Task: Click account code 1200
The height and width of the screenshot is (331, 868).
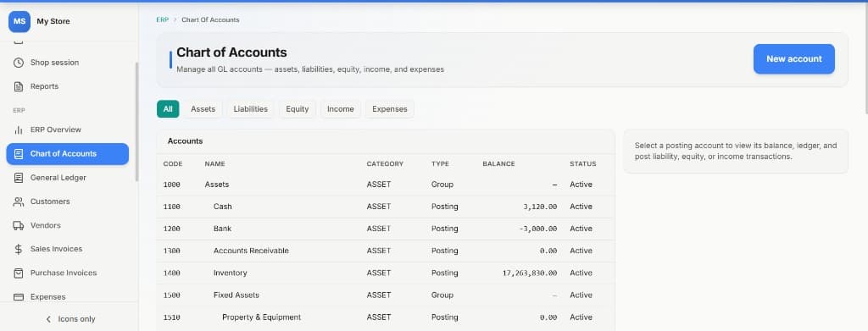Action: tap(171, 229)
